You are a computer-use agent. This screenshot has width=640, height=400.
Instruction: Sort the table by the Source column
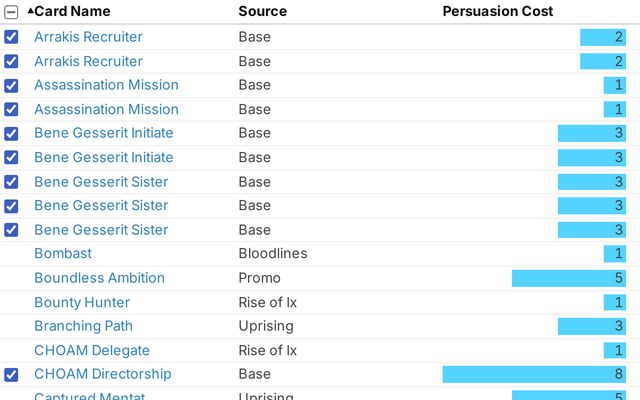coord(262,11)
